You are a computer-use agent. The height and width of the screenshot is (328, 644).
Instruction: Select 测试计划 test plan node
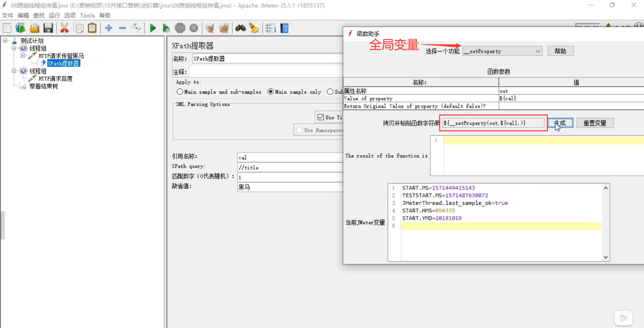(32, 41)
